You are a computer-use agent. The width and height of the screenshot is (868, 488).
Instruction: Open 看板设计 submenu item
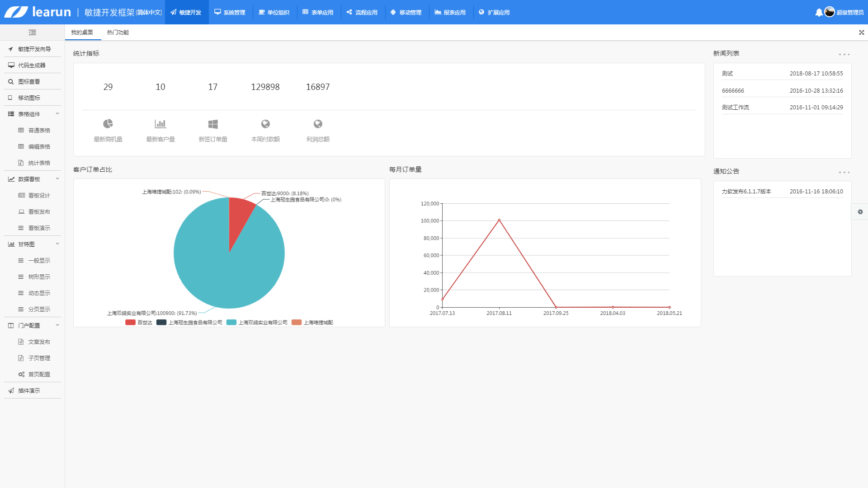click(x=34, y=195)
